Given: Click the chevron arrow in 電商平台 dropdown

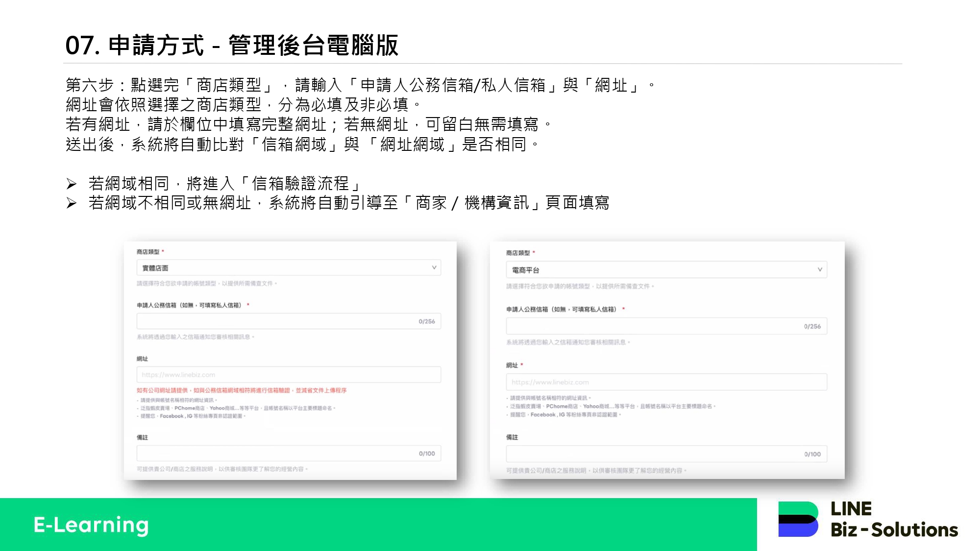Looking at the screenshot, I should [x=820, y=269].
